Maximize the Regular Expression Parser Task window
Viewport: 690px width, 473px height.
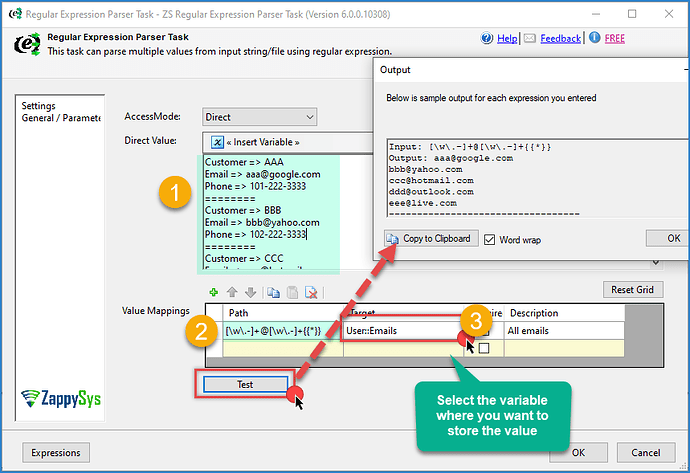click(632, 14)
